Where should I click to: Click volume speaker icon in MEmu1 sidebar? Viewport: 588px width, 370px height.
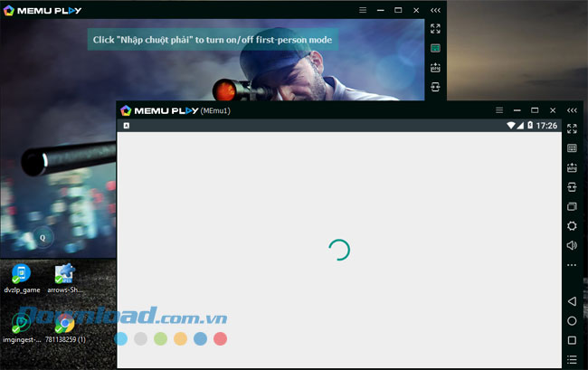coord(572,245)
